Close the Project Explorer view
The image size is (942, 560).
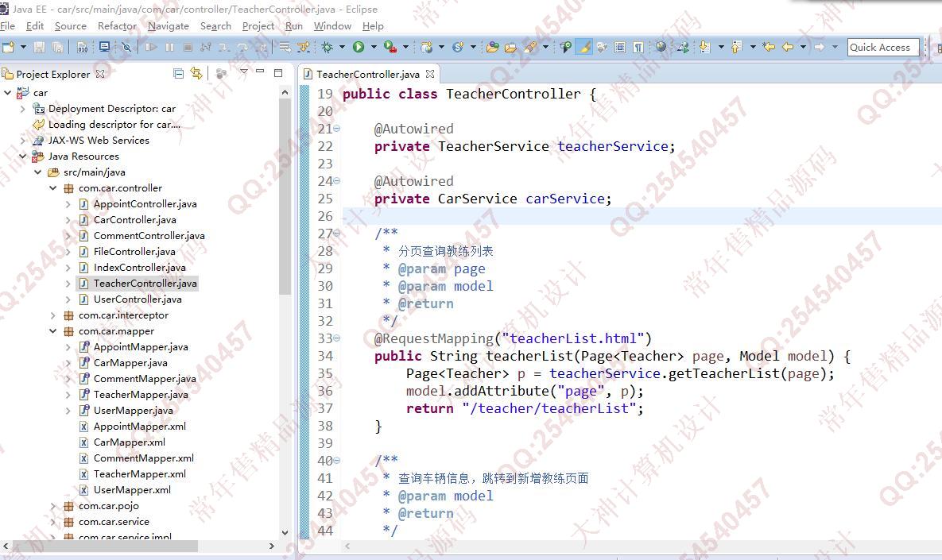point(100,74)
